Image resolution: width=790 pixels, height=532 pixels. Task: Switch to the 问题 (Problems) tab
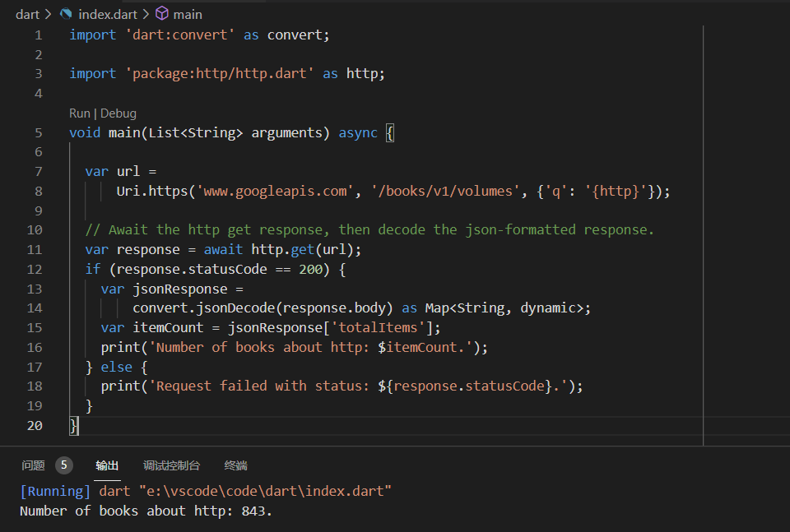pyautogui.click(x=33, y=465)
